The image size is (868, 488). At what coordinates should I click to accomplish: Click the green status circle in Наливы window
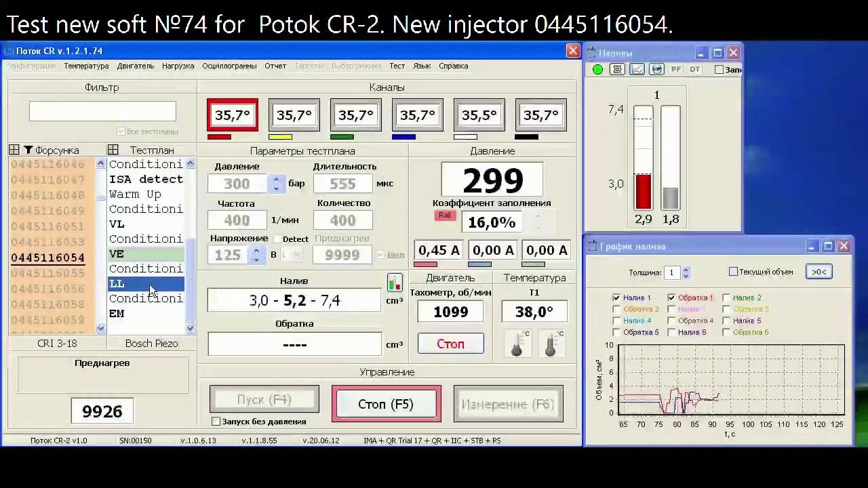point(597,69)
